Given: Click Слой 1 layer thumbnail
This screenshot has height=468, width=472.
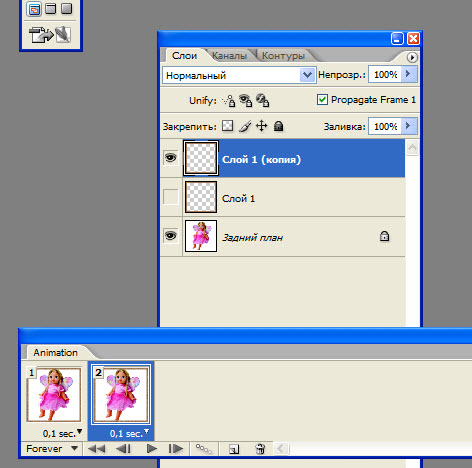Looking at the screenshot, I should pos(201,197).
